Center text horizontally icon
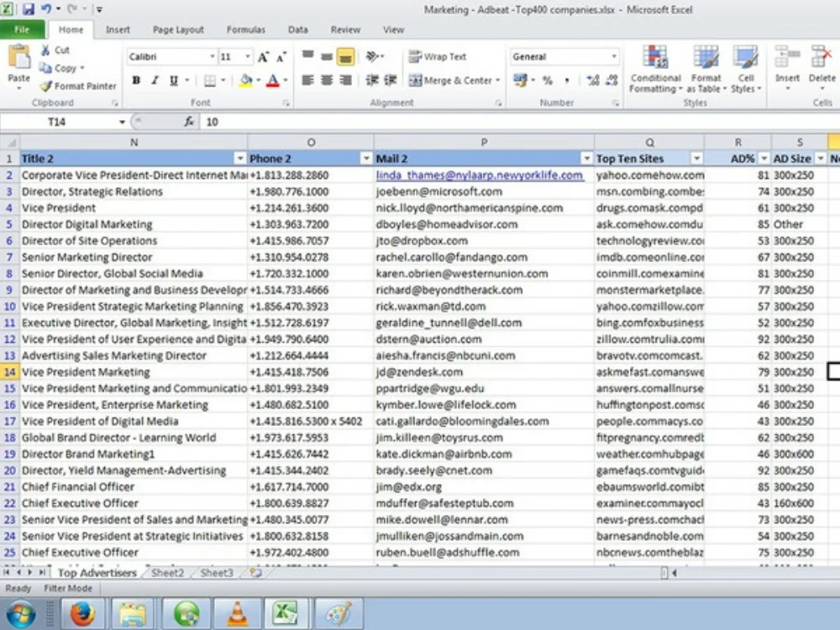The height and width of the screenshot is (630, 840). (326, 81)
